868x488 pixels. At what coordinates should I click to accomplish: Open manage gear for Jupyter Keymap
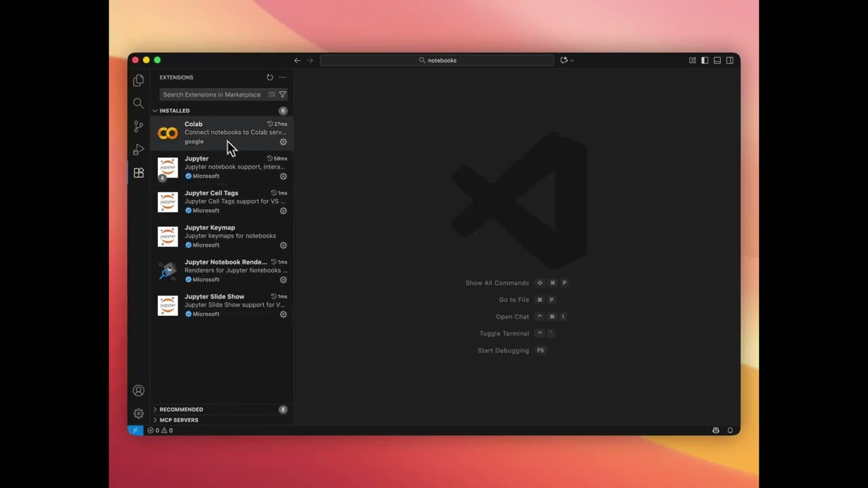click(x=283, y=245)
